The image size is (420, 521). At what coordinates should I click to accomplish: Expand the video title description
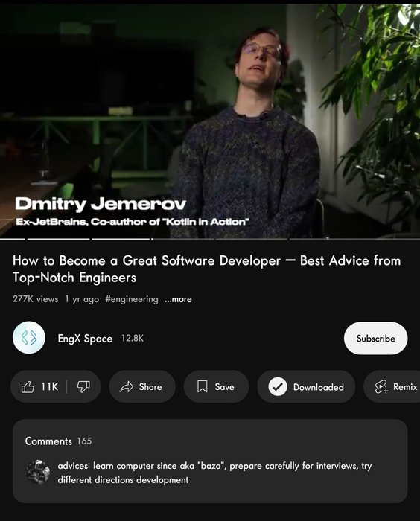pyautogui.click(x=206, y=269)
